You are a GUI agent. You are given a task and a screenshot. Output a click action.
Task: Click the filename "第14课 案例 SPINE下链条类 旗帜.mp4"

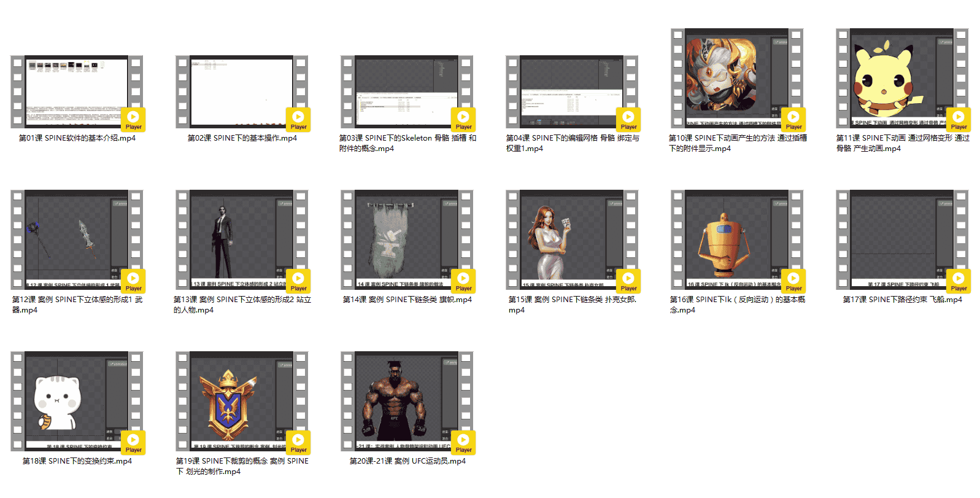pos(407,300)
